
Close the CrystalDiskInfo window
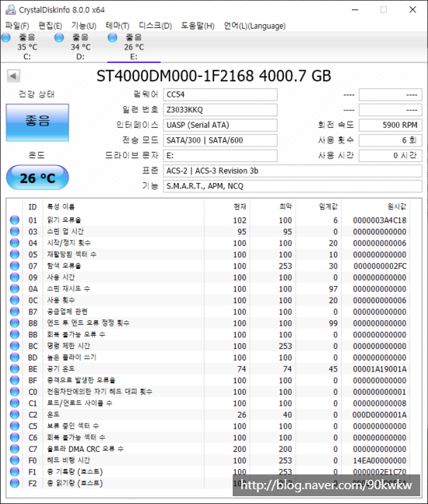(x=412, y=9)
